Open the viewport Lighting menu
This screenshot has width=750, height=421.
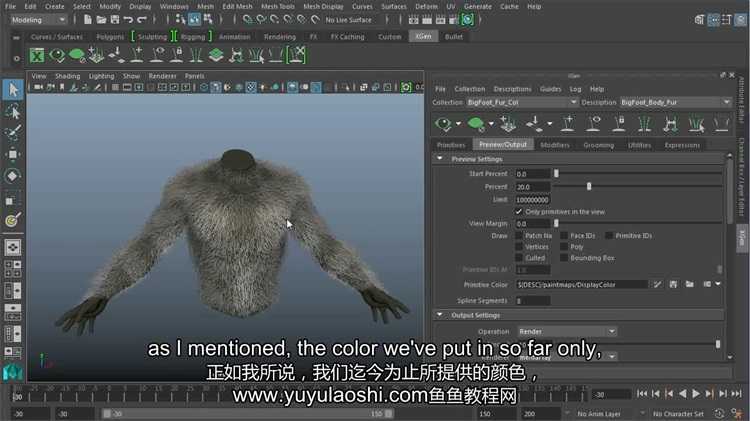tap(101, 76)
